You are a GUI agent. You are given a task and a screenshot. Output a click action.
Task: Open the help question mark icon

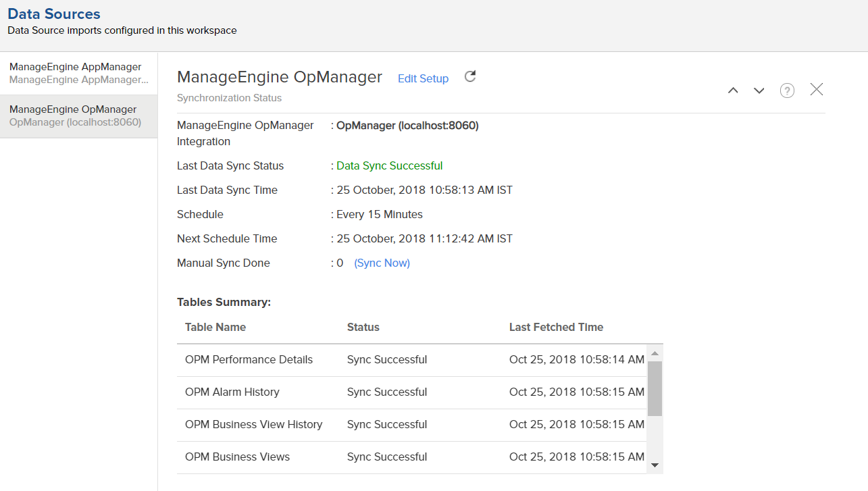coord(787,91)
